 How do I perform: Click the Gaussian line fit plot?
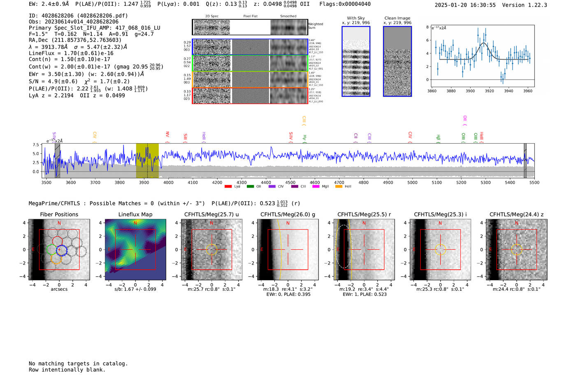click(483, 56)
